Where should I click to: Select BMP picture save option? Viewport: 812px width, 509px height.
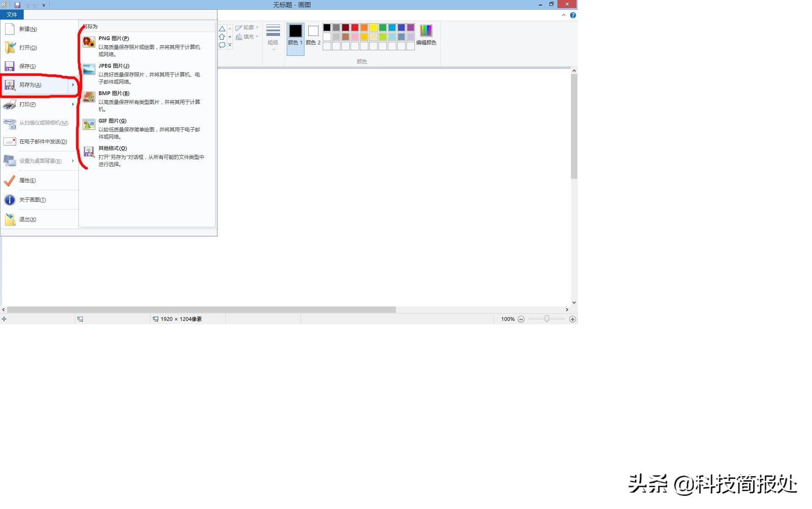click(x=114, y=93)
